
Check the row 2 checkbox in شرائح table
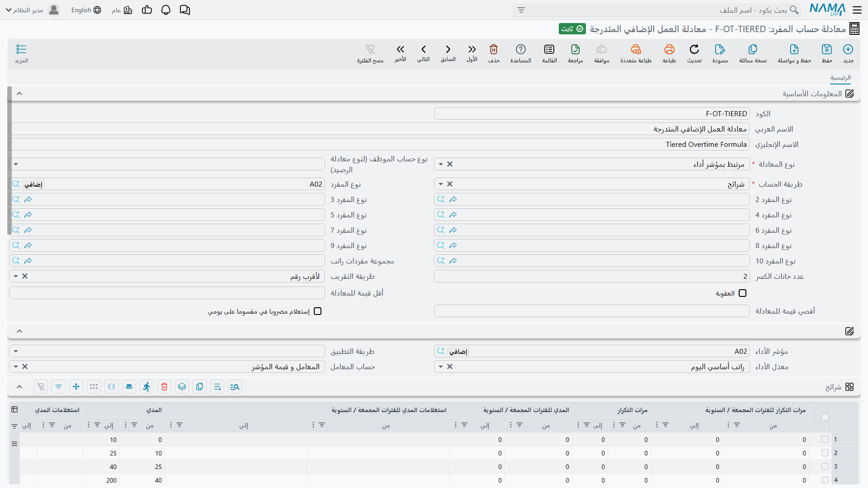(825, 453)
